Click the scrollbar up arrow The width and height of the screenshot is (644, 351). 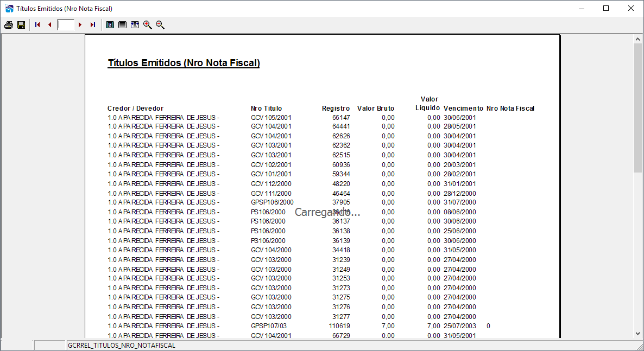coord(637,39)
